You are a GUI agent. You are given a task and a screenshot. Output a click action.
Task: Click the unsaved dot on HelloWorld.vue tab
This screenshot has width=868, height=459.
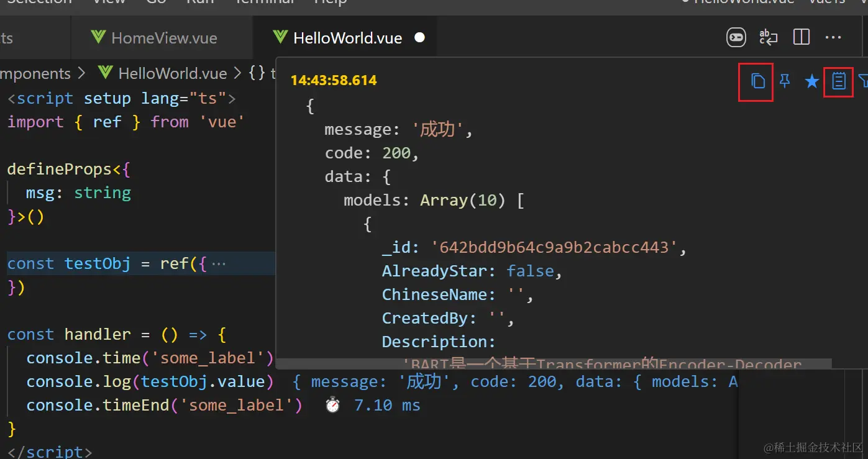[419, 38]
